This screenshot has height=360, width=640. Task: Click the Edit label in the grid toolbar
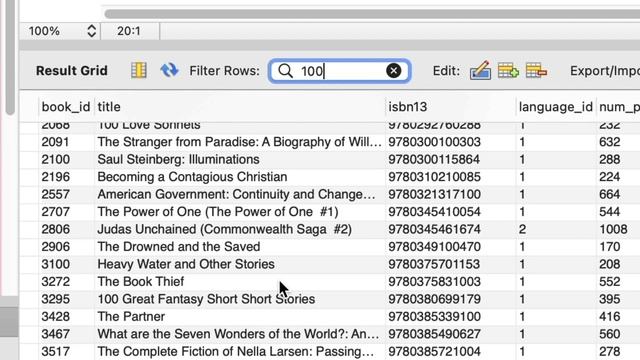(446, 71)
